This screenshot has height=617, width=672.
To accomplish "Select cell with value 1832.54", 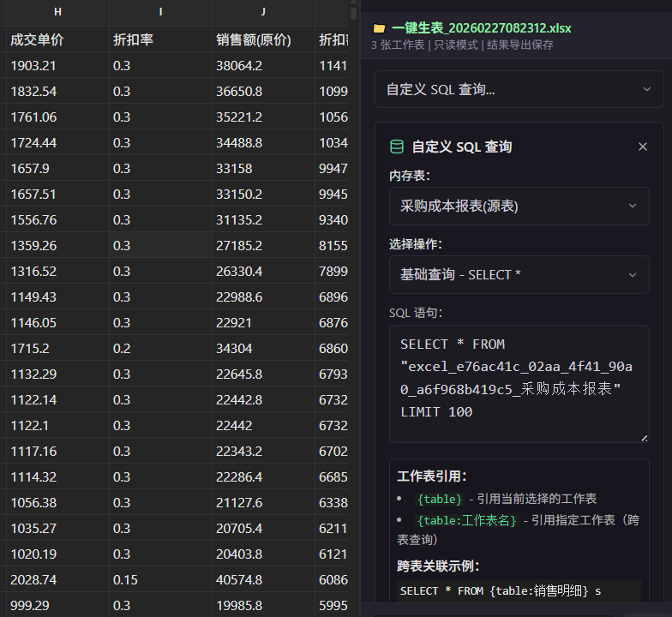I will (58, 91).
